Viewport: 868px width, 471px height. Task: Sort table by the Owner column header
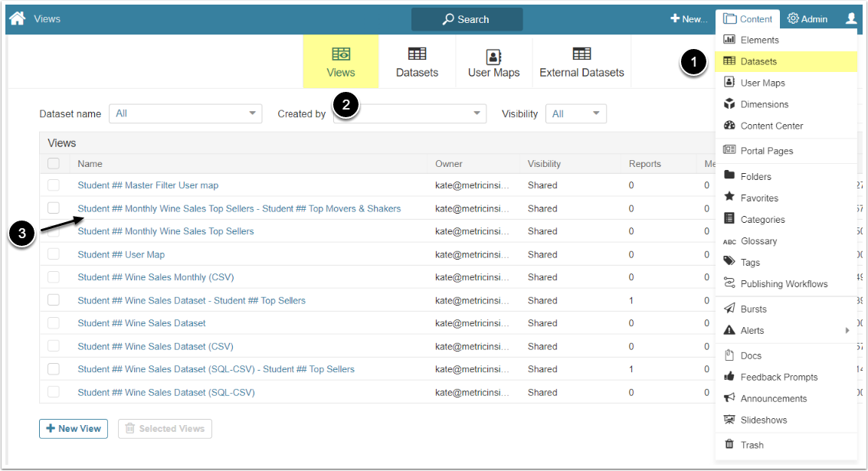coord(449,163)
